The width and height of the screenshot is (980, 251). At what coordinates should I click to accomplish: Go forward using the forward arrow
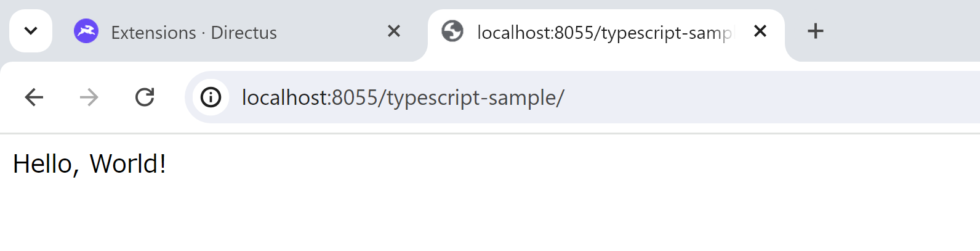(x=89, y=97)
